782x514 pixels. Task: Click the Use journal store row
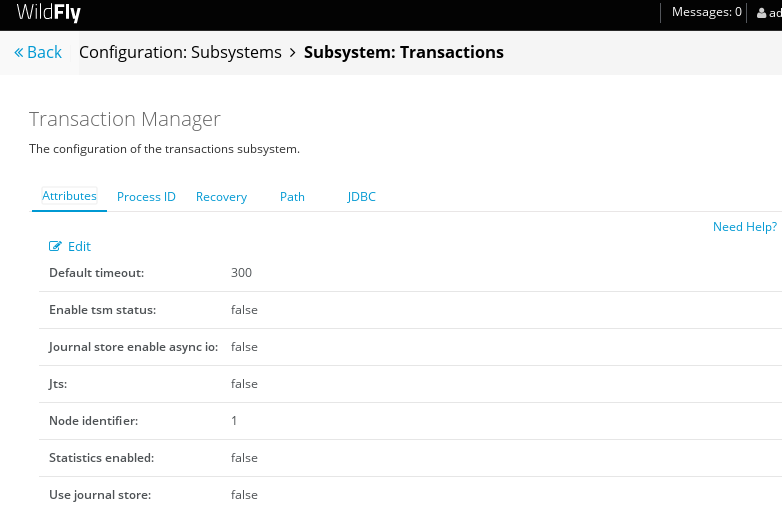pyautogui.click(x=410, y=495)
